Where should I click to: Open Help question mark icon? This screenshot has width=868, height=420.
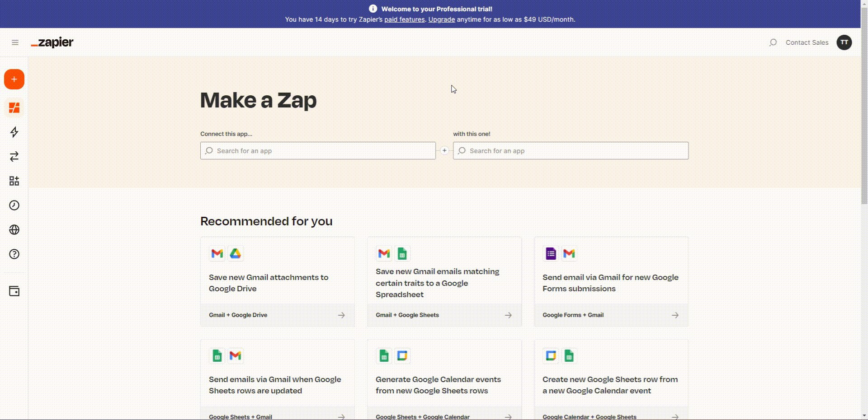pyautogui.click(x=14, y=254)
